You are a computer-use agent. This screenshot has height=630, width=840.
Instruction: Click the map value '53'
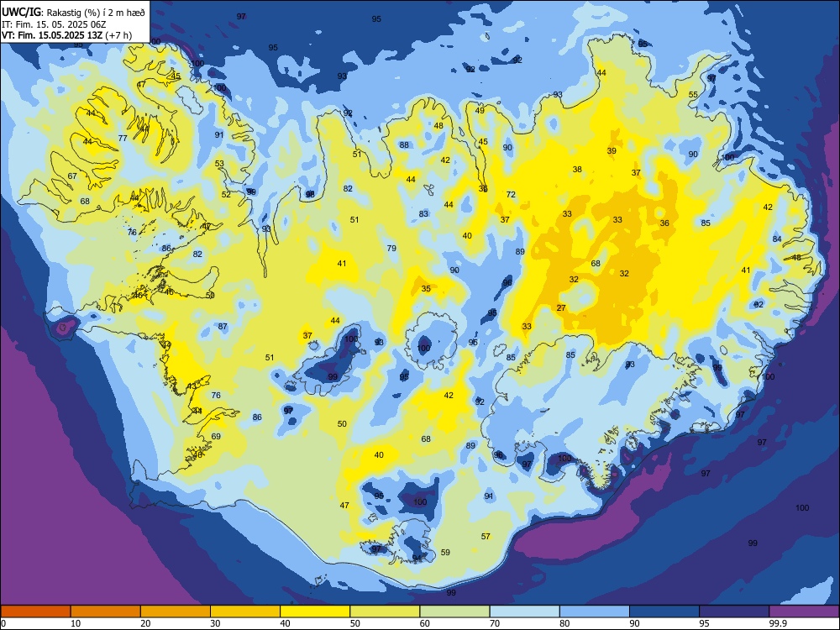point(219,164)
